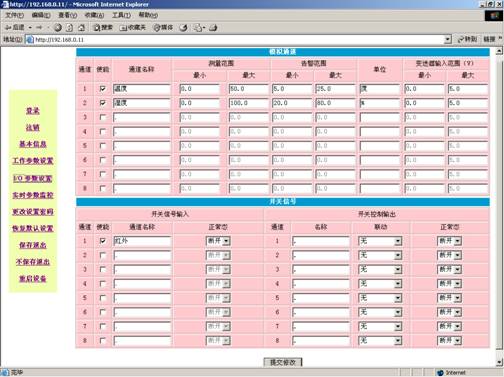This screenshot has width=504, height=377.
Task: Click the Refresh page toolbar icon
Action: tap(69, 28)
